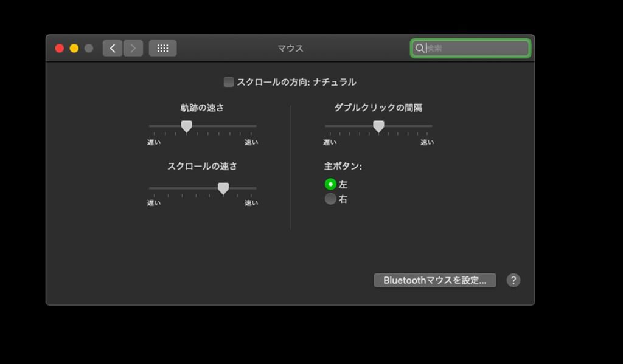Click the 軌跡の速さ slider thumb
The width and height of the screenshot is (623, 364).
pos(187,126)
